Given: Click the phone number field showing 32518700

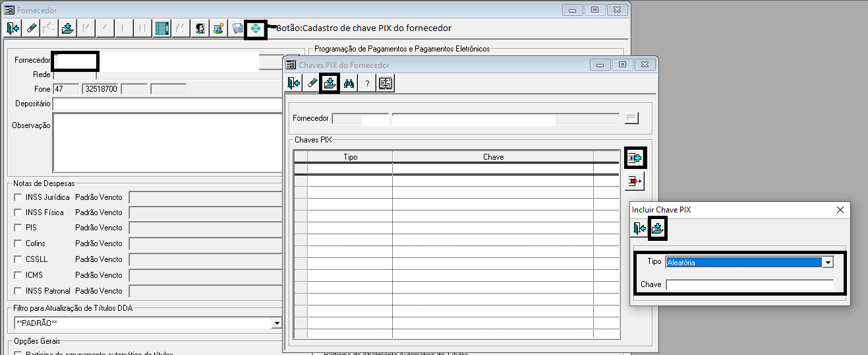Looking at the screenshot, I should [101, 88].
